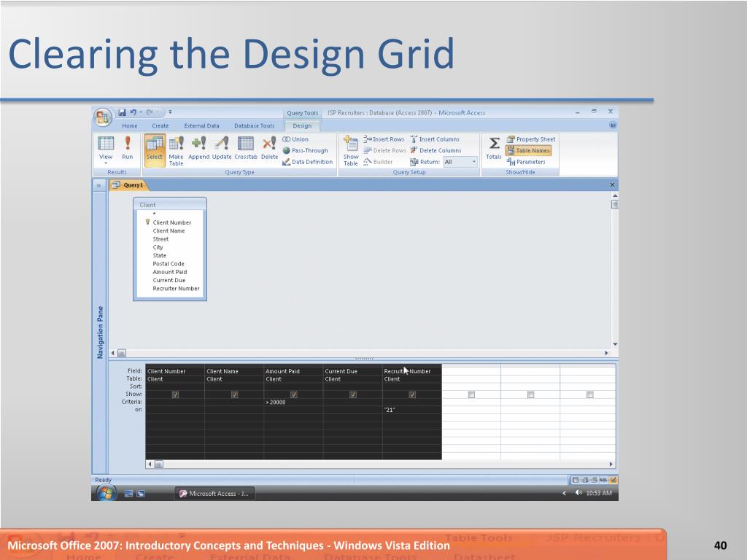Viewport: 747px width, 560px height.
Task: Click the Windows Start orb
Action: coord(107,494)
